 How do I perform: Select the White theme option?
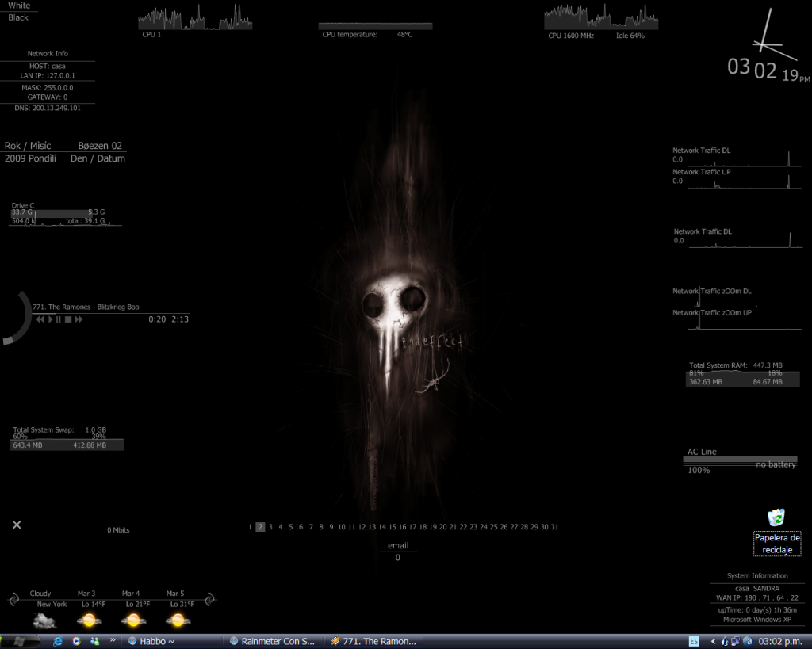19,6
